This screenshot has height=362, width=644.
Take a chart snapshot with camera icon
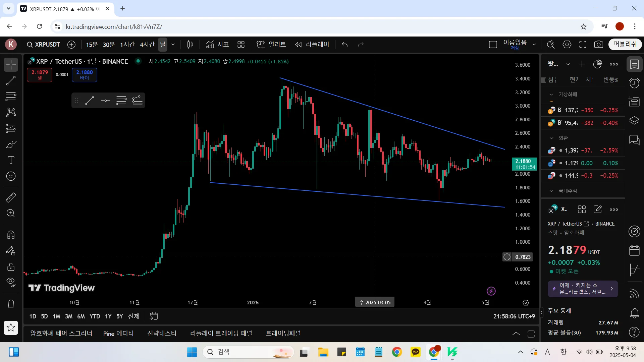pyautogui.click(x=599, y=45)
